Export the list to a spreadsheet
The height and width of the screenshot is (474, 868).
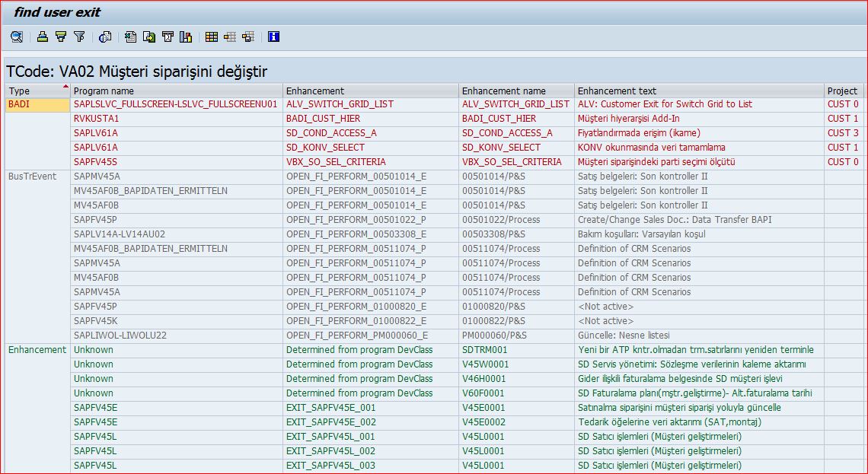(131, 37)
